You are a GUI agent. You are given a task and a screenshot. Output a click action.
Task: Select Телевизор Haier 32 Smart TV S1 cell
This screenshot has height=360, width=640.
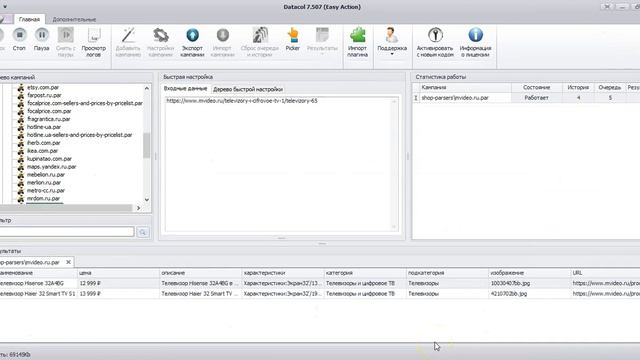tap(38, 294)
